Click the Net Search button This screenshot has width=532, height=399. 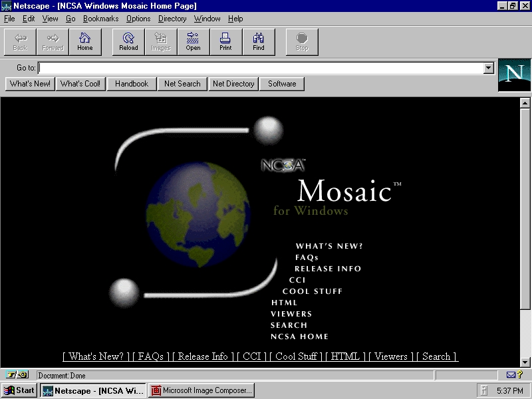182,84
